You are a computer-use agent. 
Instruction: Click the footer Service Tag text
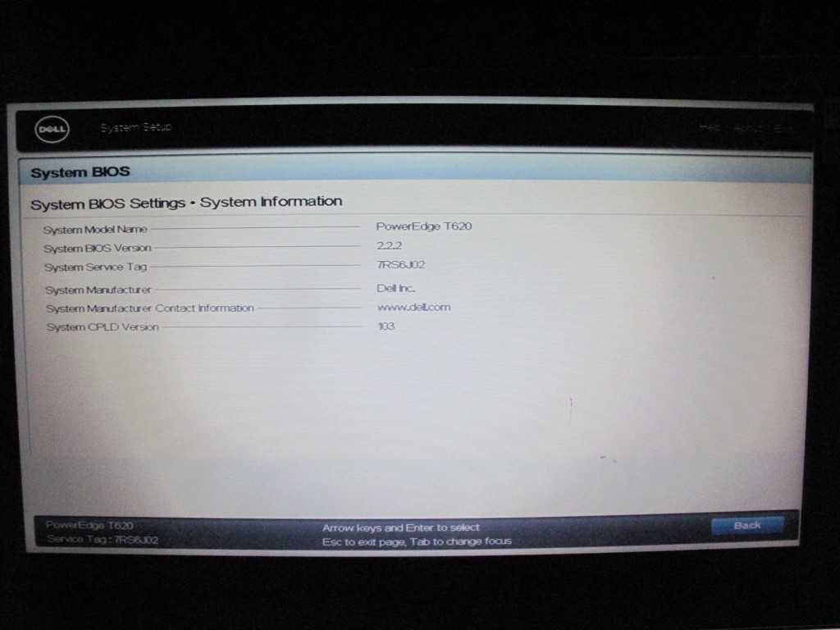[103, 540]
